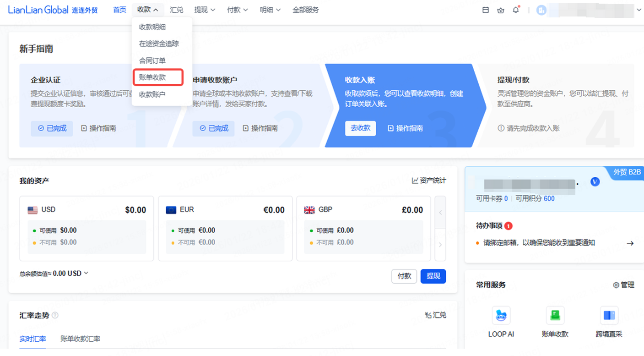
Task: Click the gear 管理 link in 常用服务
Action: tap(623, 285)
